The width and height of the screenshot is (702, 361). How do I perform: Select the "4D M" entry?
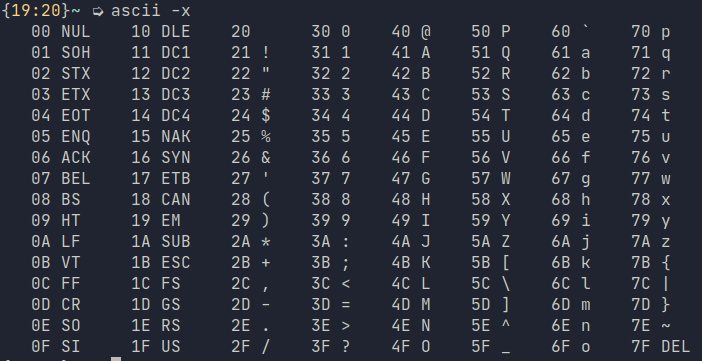[411, 305]
